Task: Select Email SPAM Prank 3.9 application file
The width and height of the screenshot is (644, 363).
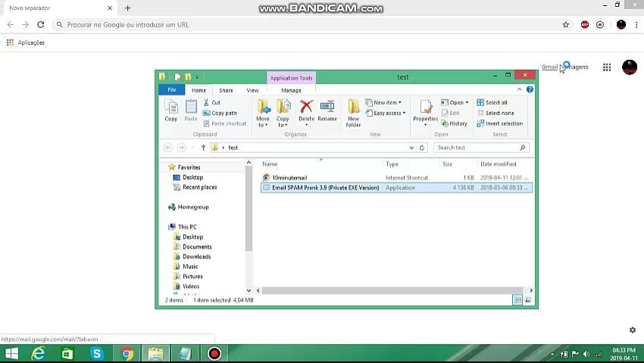Action: point(396,188)
